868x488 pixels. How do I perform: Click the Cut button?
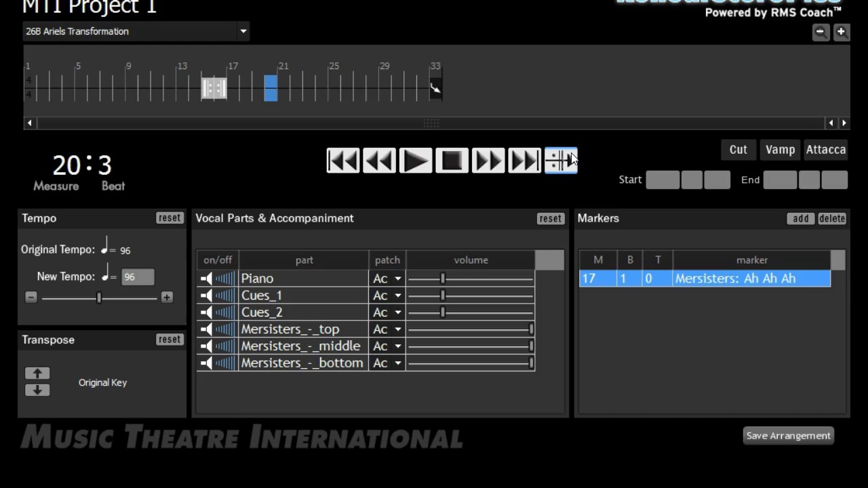pyautogui.click(x=738, y=150)
